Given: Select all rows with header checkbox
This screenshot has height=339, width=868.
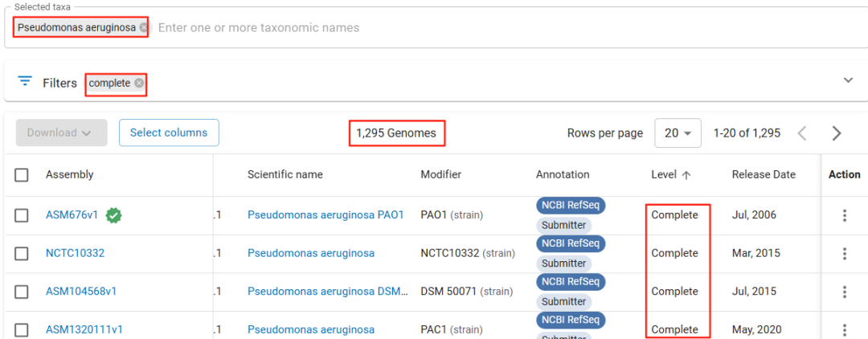Looking at the screenshot, I should (x=22, y=175).
